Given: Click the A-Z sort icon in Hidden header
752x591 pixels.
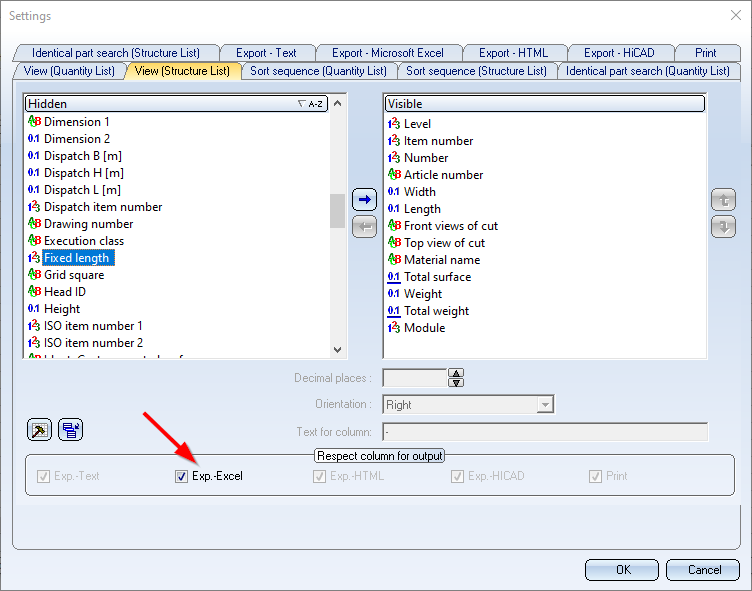Looking at the screenshot, I should [x=310, y=104].
